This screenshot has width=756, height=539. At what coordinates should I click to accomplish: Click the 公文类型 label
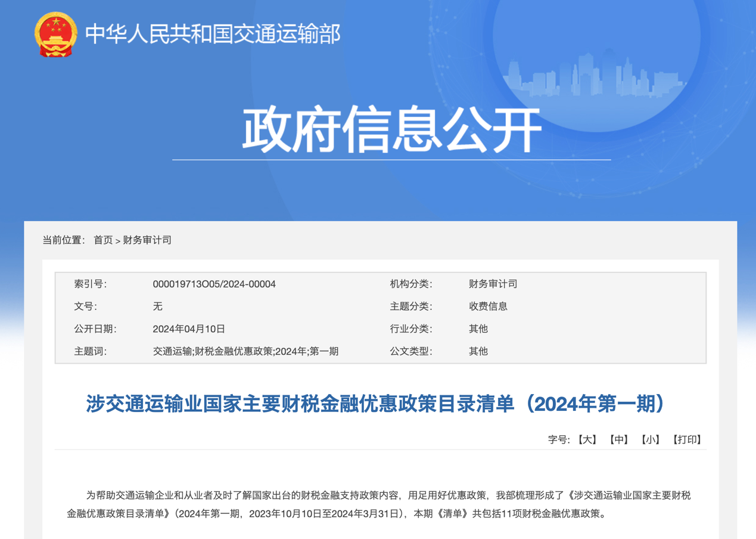(411, 352)
